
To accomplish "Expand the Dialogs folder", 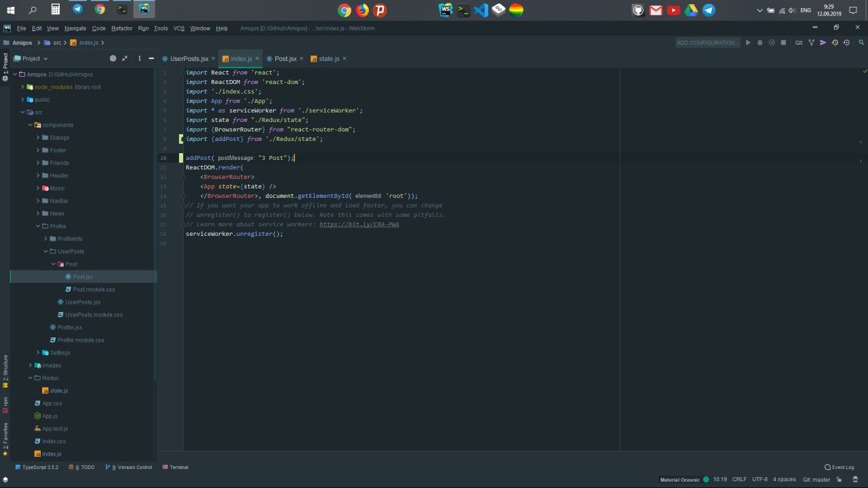I will (x=38, y=138).
